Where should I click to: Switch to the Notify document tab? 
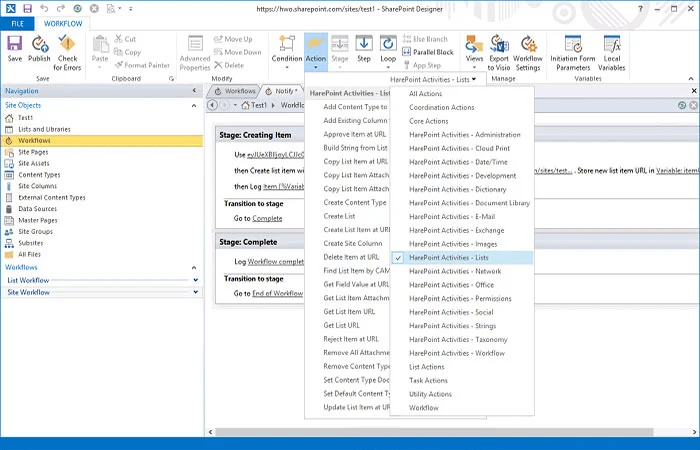[x=282, y=91]
